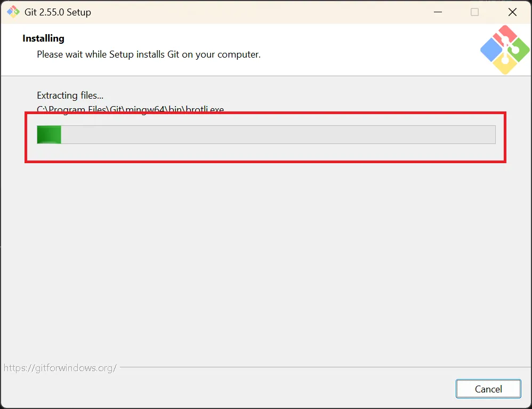Open the gitforwindows.org link

pyautogui.click(x=60, y=368)
